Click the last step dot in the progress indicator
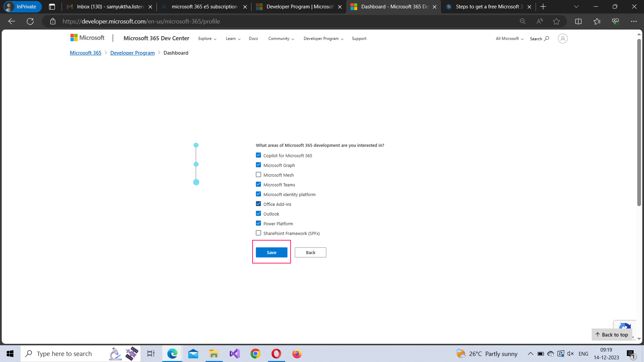 pos(196,182)
